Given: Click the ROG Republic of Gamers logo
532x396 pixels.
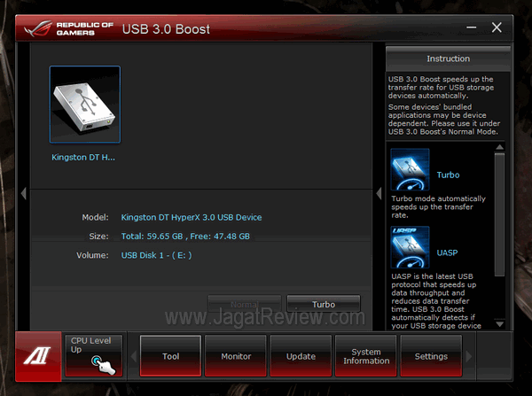Looking at the screenshot, I should pyautogui.click(x=69, y=28).
